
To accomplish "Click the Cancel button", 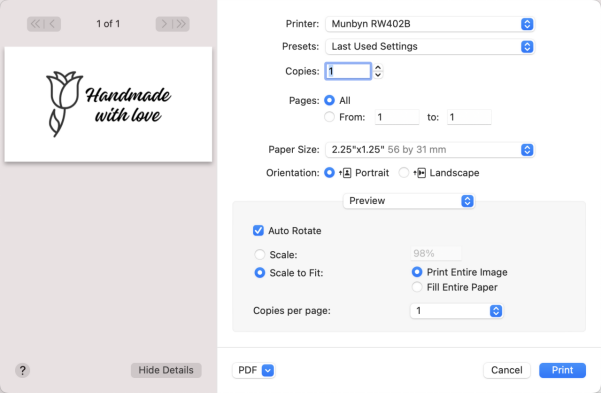I will click(x=507, y=370).
